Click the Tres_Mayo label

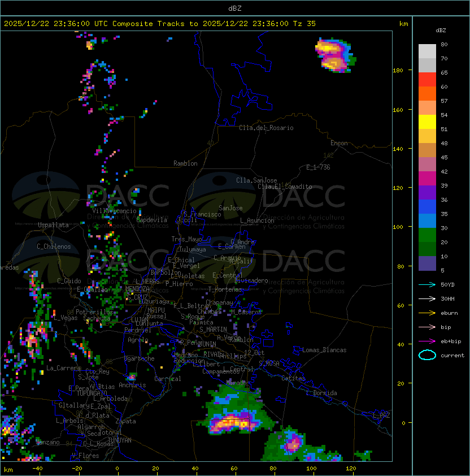click(x=186, y=239)
